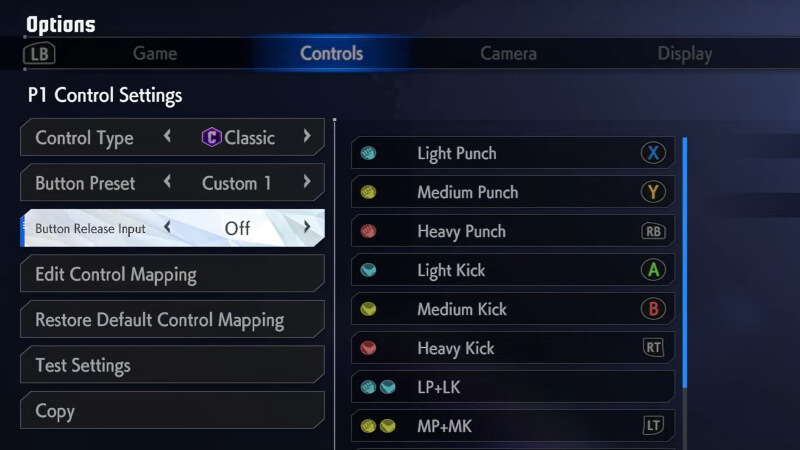Cycle Button Preset backward with left arrow
This screenshot has height=450, width=800.
167,183
